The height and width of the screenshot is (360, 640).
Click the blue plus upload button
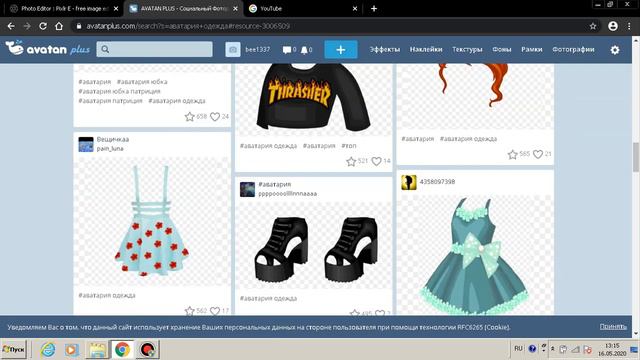tap(341, 49)
